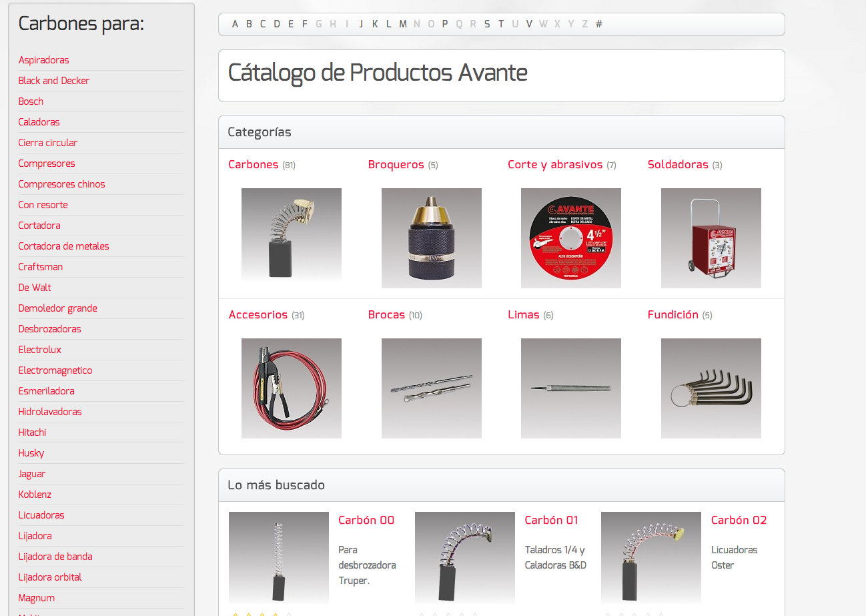Open the Brocas drill bits image
Screen dimensions: 866x616
pos(432,388)
